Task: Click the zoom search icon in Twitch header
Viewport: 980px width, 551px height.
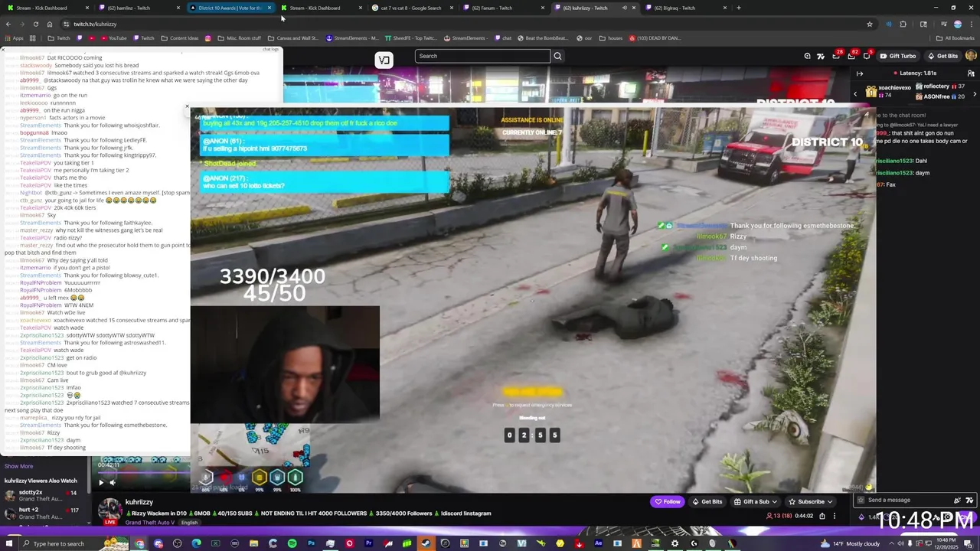Action: coord(807,56)
